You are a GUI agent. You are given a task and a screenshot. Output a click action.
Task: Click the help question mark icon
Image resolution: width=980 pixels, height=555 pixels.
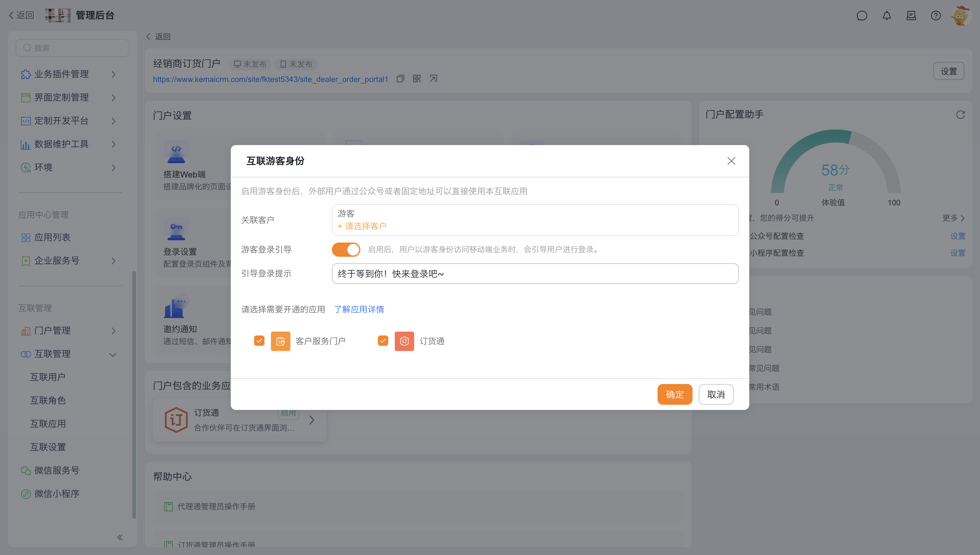[x=935, y=16]
